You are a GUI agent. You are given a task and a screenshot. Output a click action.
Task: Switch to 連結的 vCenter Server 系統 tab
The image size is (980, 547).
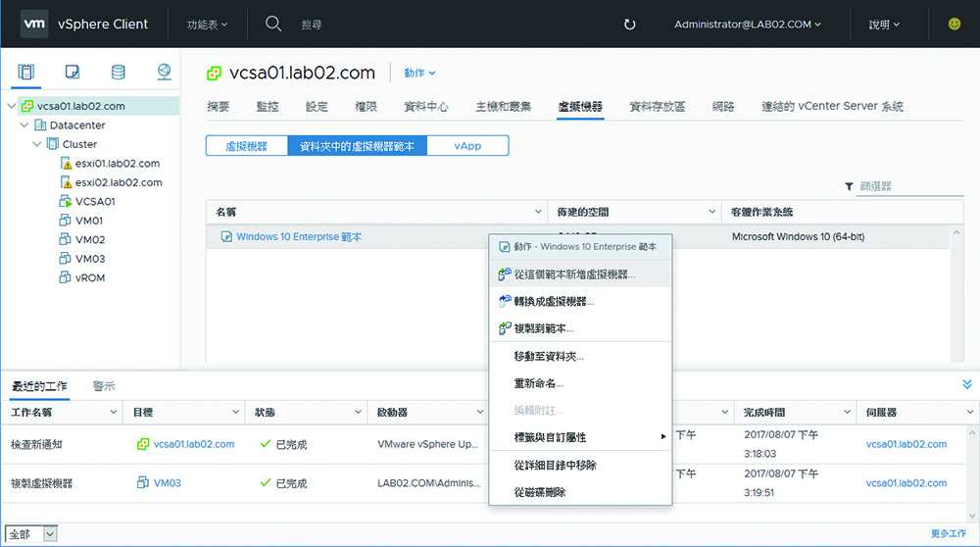832,106
